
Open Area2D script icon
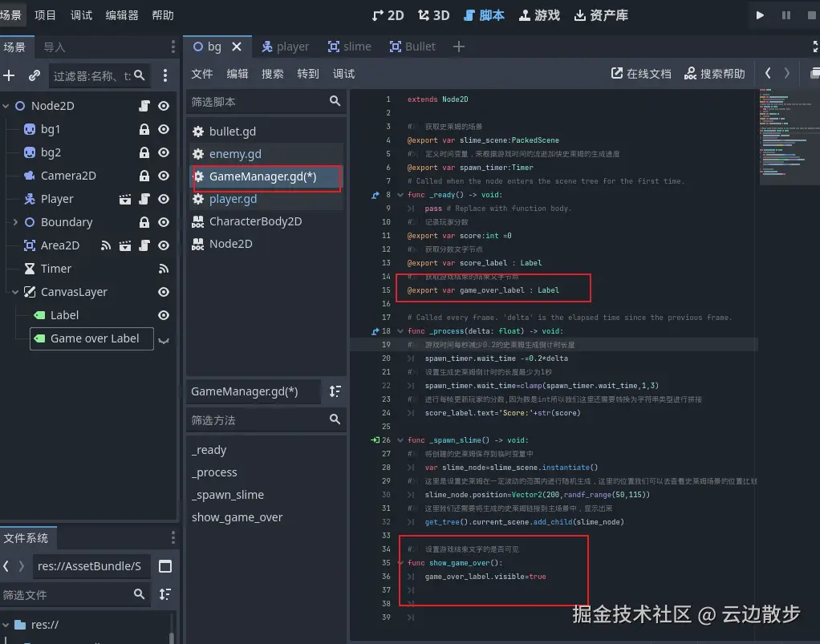pyautogui.click(x=144, y=245)
